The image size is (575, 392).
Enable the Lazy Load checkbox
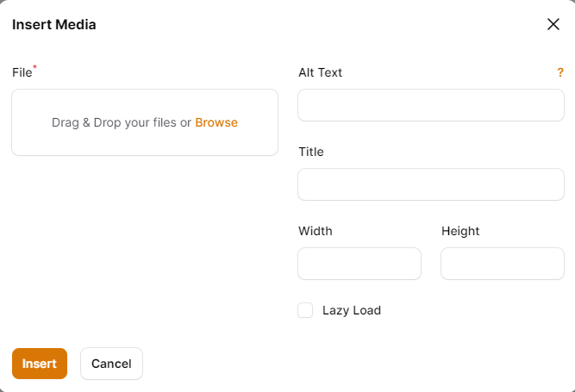coord(305,310)
